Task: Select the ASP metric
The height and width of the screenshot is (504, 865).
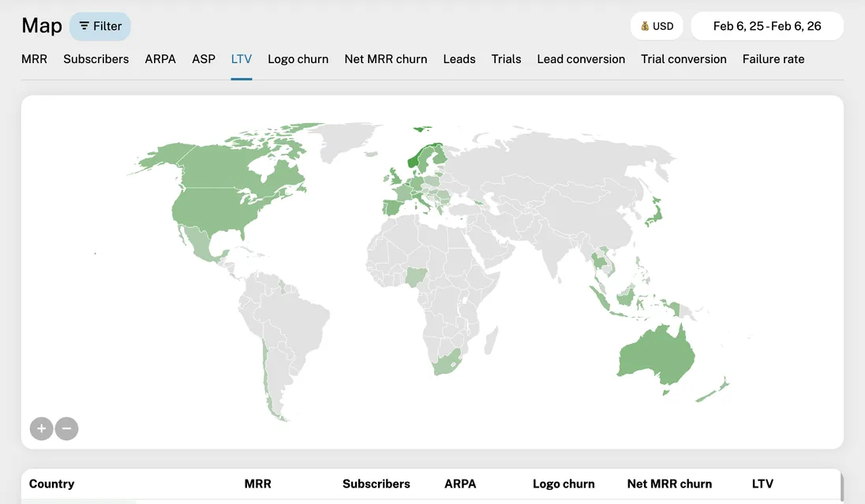Action: tap(203, 59)
